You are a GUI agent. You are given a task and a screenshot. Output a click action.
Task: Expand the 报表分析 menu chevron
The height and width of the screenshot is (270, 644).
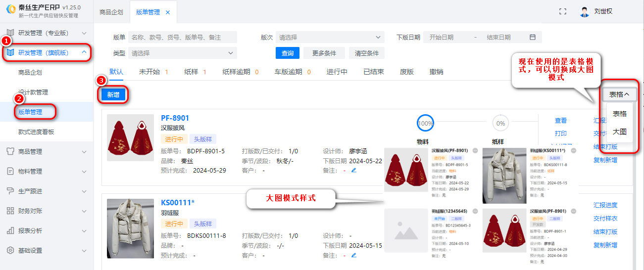click(x=84, y=231)
